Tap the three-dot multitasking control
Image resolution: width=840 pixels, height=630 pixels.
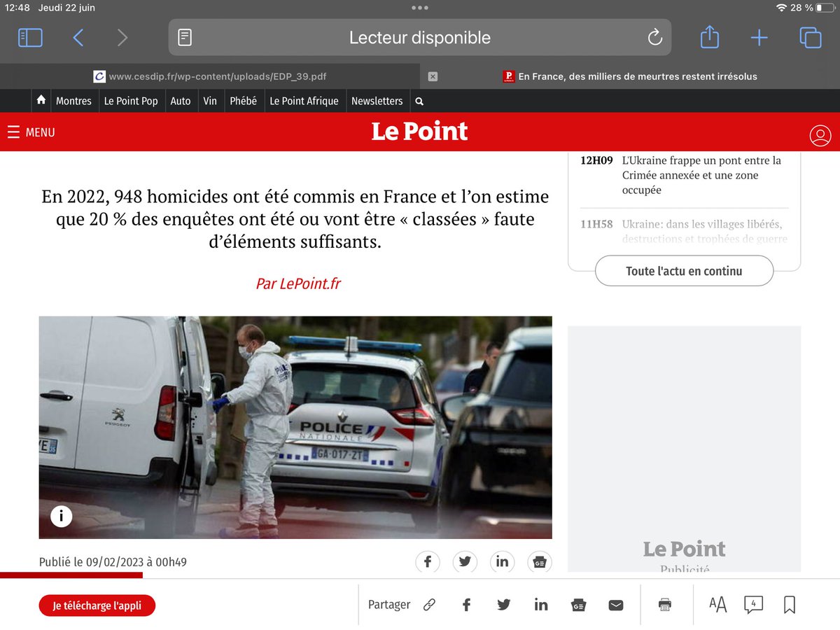[420, 8]
